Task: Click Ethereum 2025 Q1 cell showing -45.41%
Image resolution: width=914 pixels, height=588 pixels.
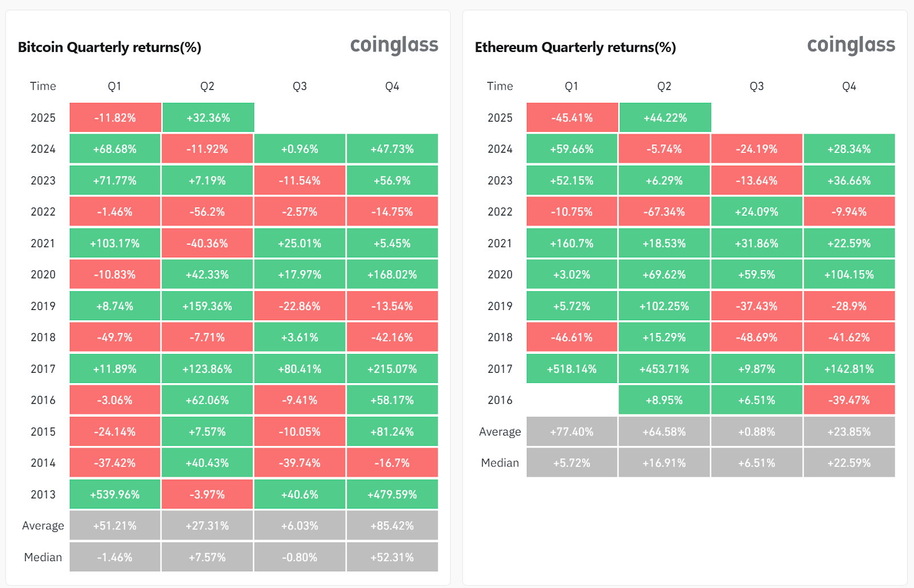Action: tap(572, 118)
